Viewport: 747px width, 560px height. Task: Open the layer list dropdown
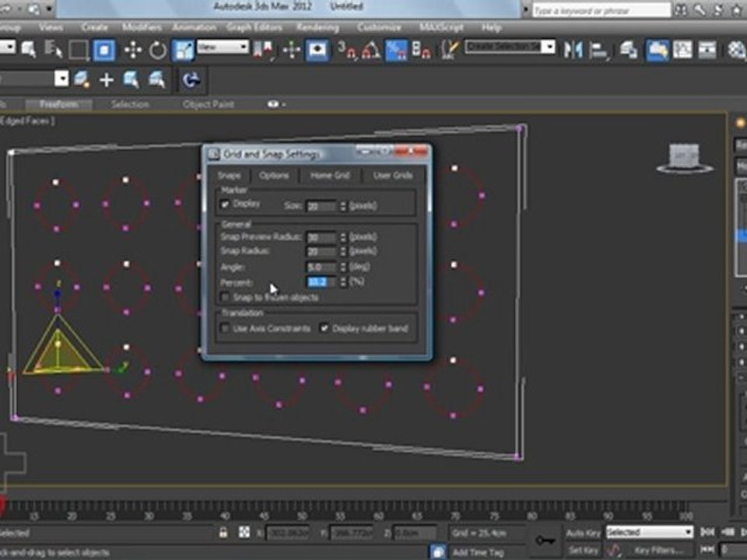61,78
